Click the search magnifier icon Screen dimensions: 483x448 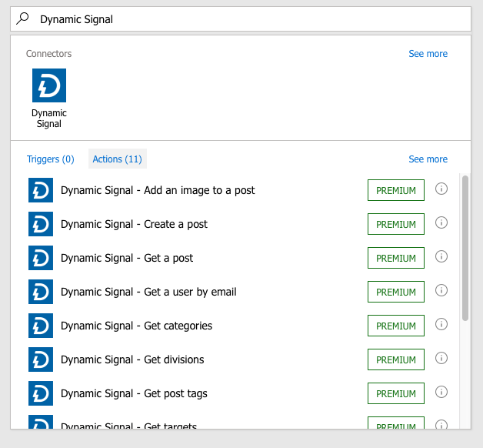pos(23,18)
